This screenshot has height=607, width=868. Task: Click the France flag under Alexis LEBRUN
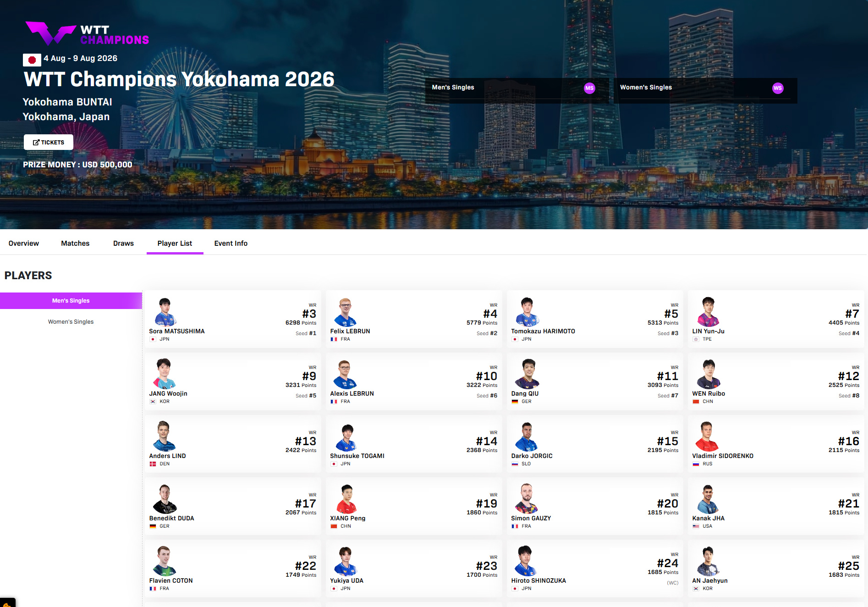point(334,402)
